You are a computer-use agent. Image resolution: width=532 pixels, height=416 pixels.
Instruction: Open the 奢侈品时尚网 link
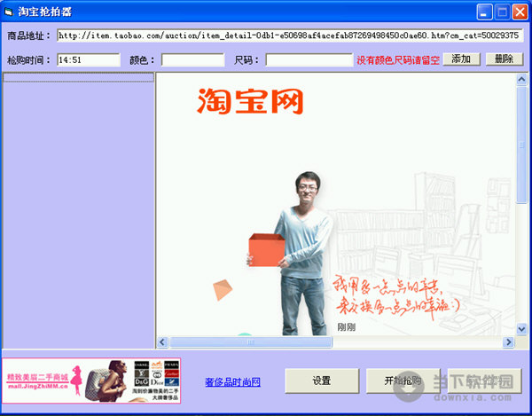232,382
